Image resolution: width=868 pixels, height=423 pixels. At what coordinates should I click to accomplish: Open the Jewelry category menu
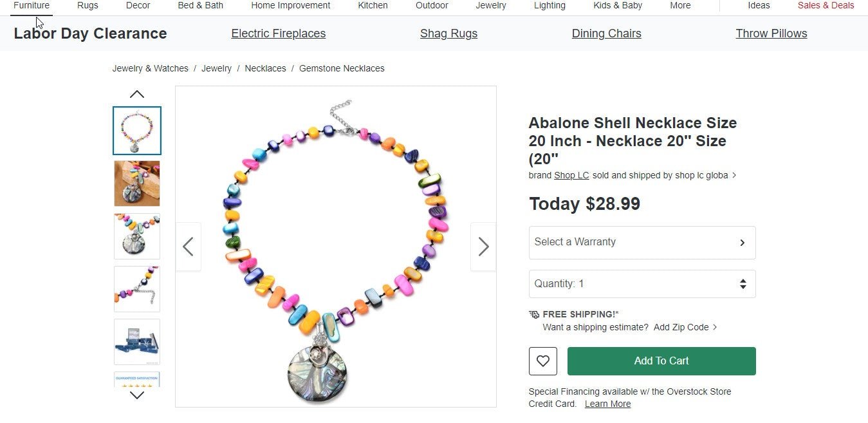click(x=490, y=5)
